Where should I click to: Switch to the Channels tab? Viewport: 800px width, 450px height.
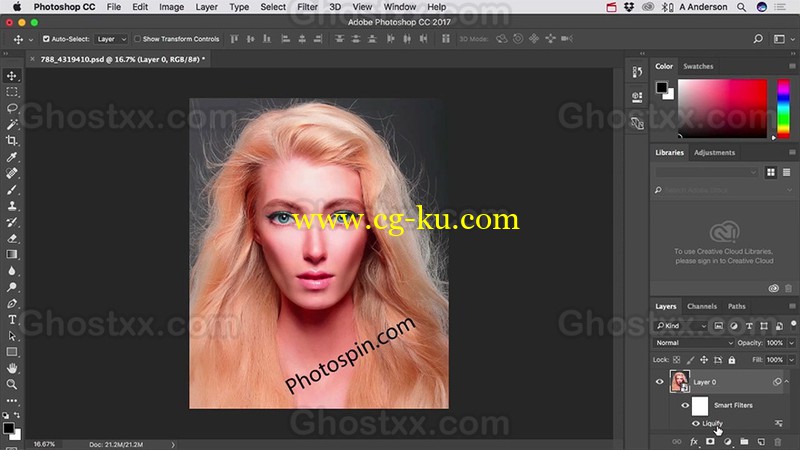702,306
